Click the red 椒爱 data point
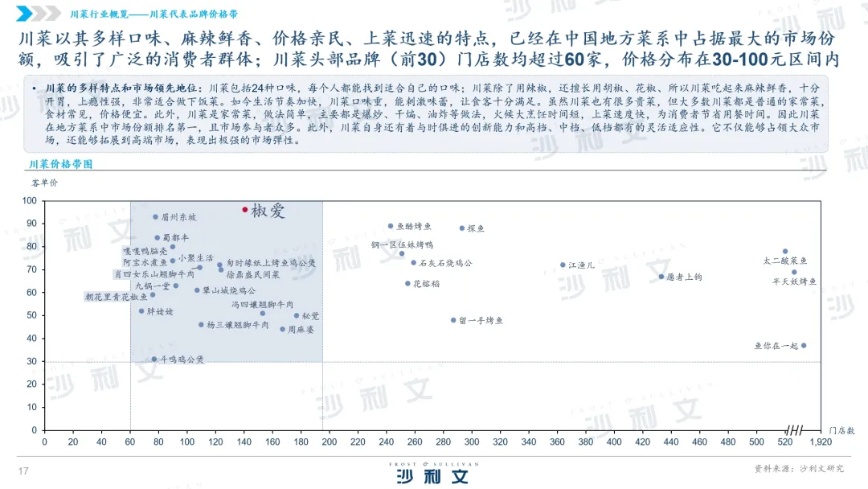 (244, 209)
